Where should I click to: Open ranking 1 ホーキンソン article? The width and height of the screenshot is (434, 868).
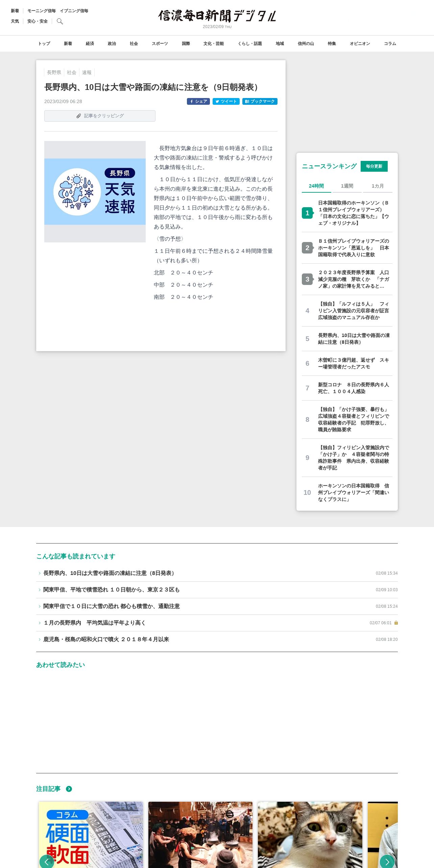coord(347,213)
